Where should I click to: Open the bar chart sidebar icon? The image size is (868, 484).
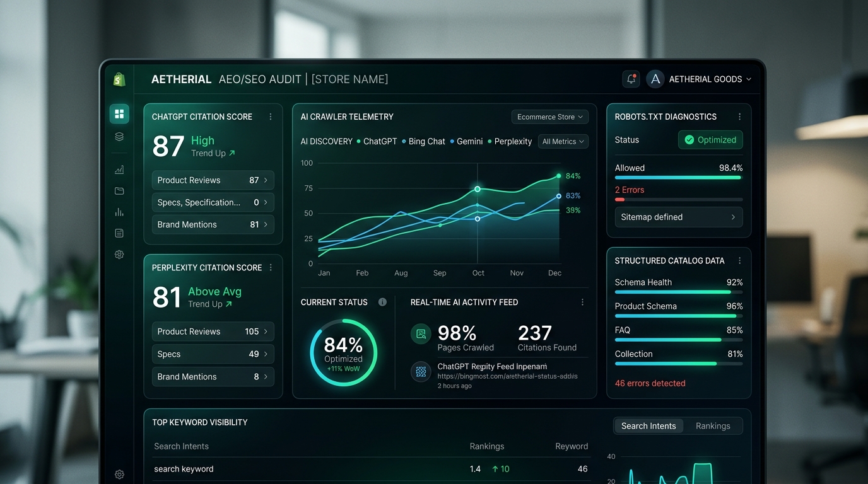point(119,212)
